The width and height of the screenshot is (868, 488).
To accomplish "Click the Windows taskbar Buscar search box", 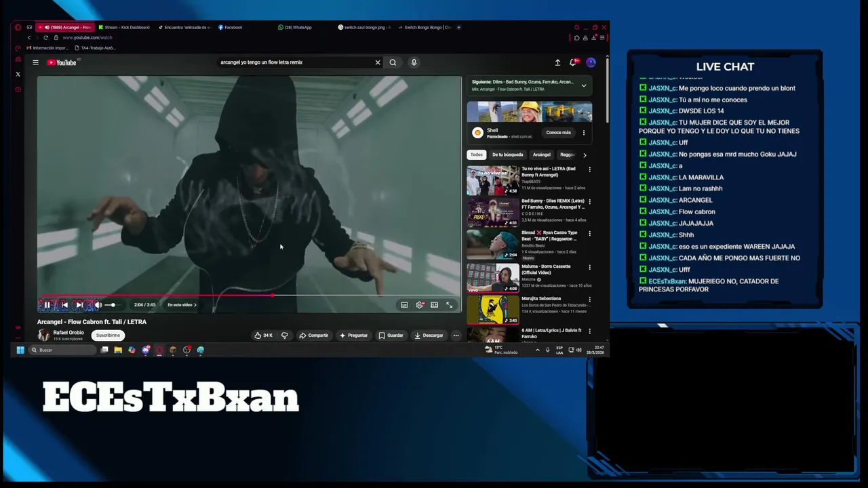I will pos(62,350).
